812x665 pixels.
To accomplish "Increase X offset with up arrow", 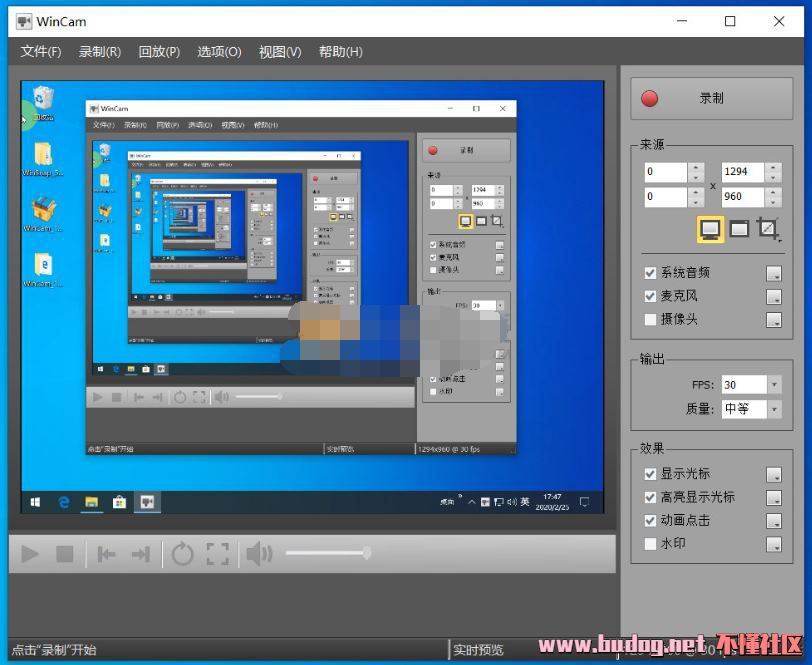I will (x=696, y=167).
